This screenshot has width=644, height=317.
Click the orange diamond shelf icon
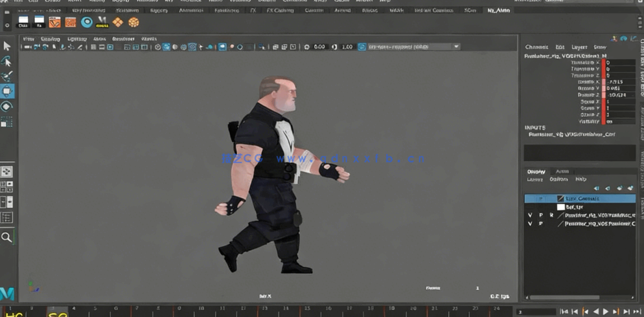(x=117, y=22)
